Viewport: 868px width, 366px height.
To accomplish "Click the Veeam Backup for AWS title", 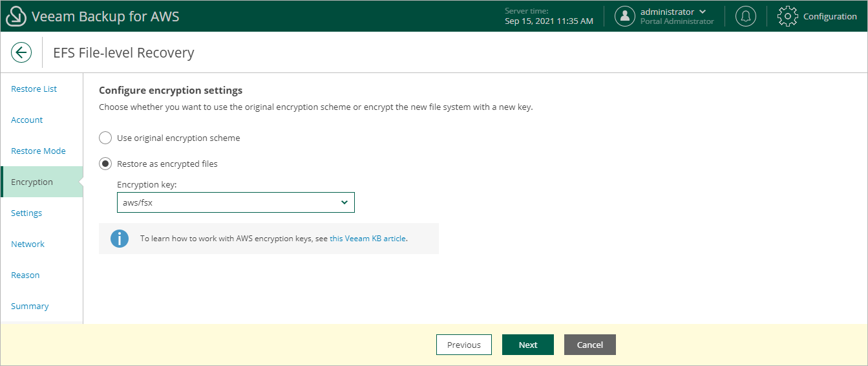I will [x=105, y=16].
